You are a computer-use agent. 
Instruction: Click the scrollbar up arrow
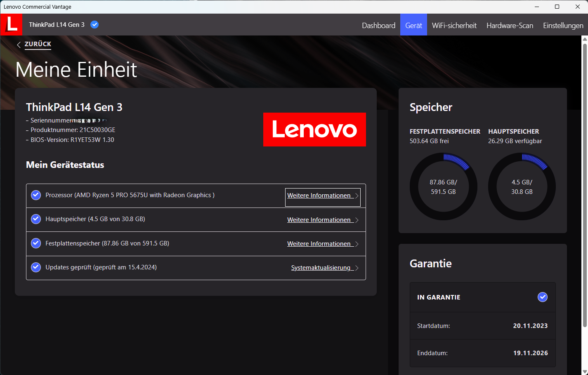coord(585,39)
